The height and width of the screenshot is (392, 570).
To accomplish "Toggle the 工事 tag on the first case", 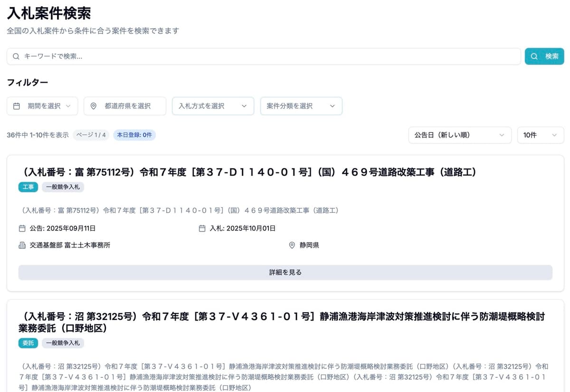I will (28, 187).
